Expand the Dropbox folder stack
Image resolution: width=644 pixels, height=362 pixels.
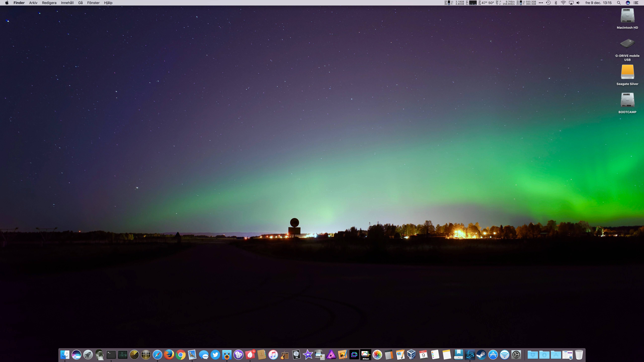pyautogui.click(x=533, y=354)
